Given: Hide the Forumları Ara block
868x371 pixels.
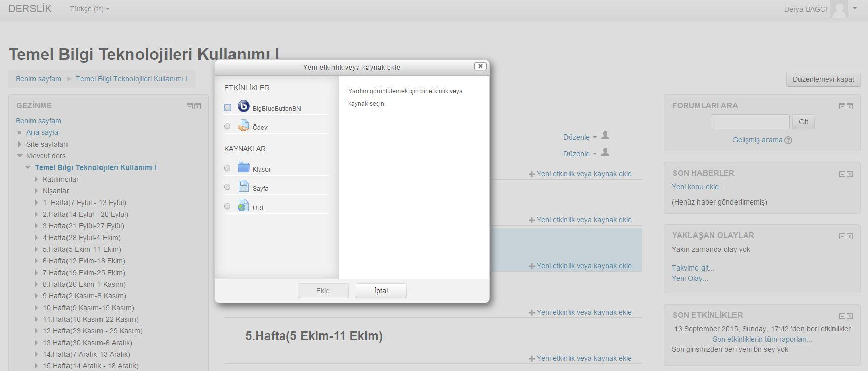Looking at the screenshot, I should point(842,106).
